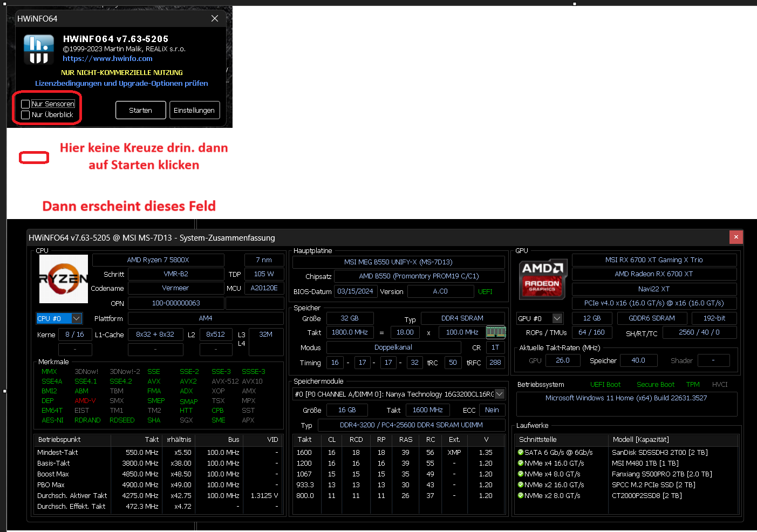Click the Betriebspunkt column header

[x=72, y=440]
